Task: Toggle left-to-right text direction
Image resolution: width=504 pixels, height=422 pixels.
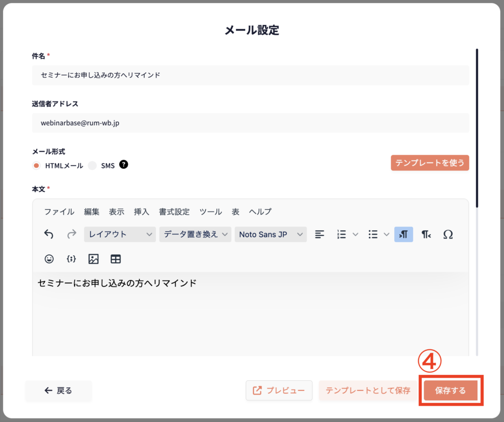Action: 403,235
